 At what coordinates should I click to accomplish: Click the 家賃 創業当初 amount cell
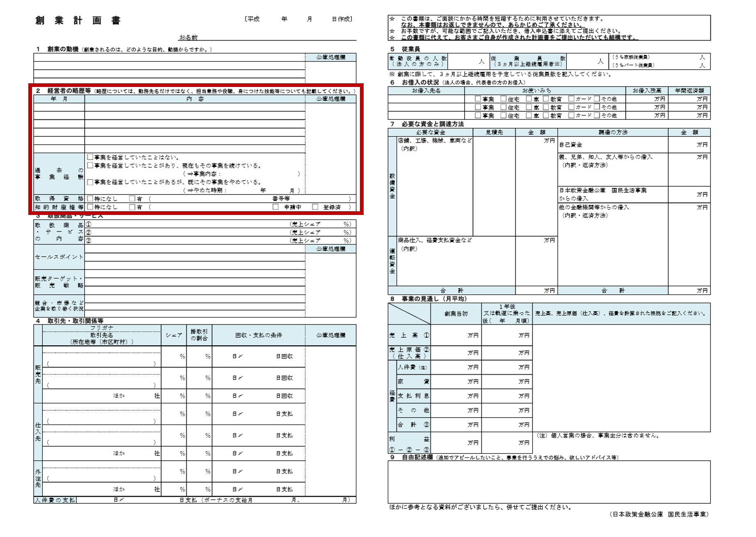click(x=456, y=382)
